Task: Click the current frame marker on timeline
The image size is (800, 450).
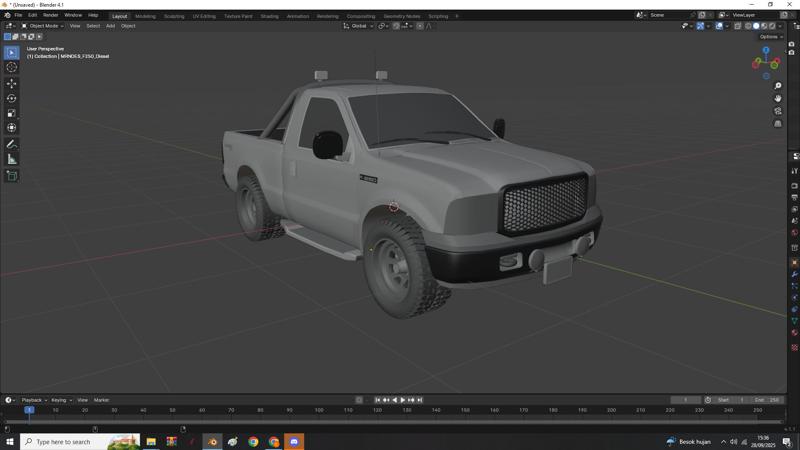Action: coord(29,410)
